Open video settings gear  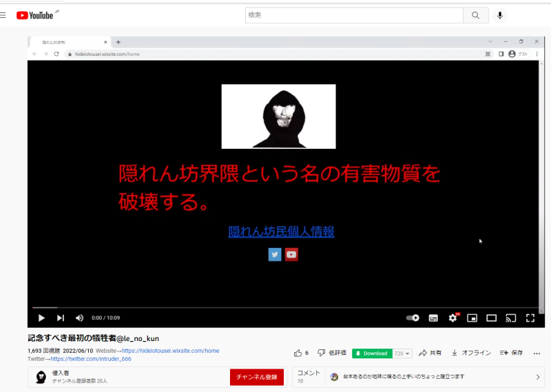[x=453, y=318]
